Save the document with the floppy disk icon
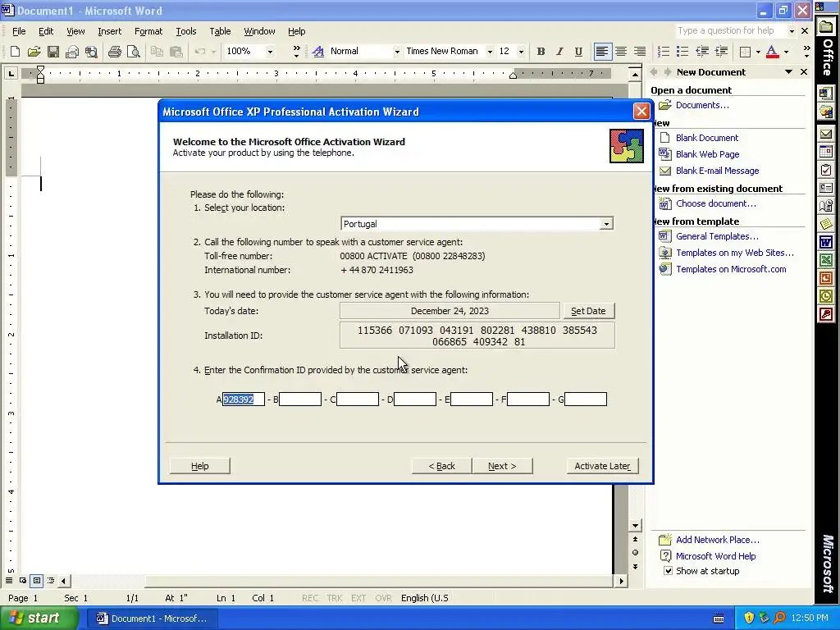The image size is (840, 630). tap(53, 52)
